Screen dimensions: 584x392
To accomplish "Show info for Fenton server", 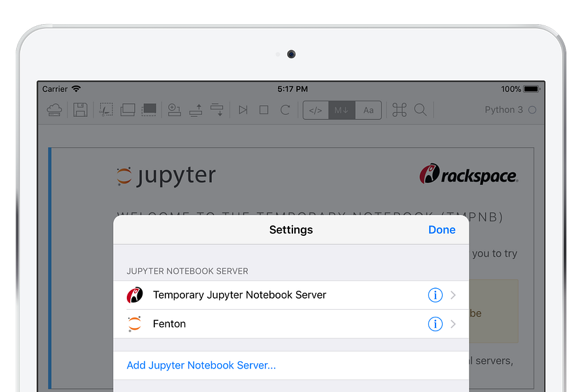I will tap(435, 324).
